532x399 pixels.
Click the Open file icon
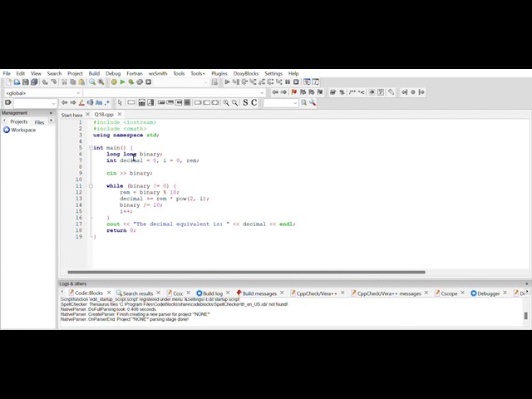point(17,82)
